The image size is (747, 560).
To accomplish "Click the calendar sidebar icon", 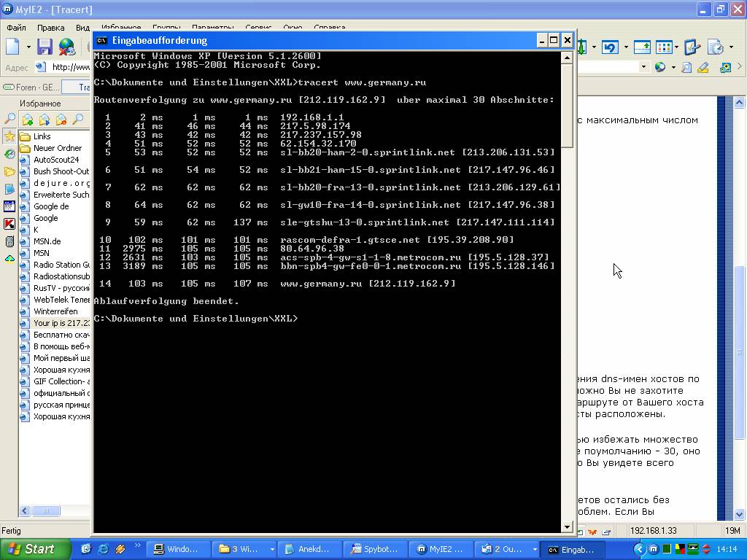I will pyautogui.click(x=9, y=206).
